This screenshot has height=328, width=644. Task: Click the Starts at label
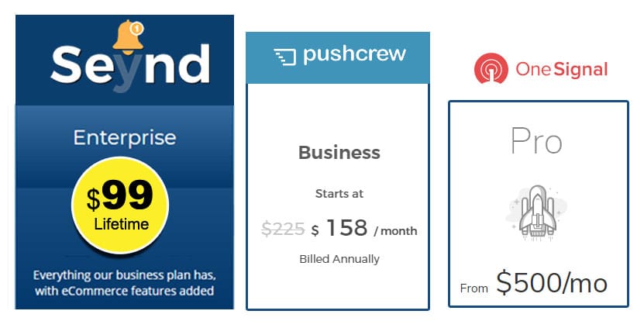[339, 193]
